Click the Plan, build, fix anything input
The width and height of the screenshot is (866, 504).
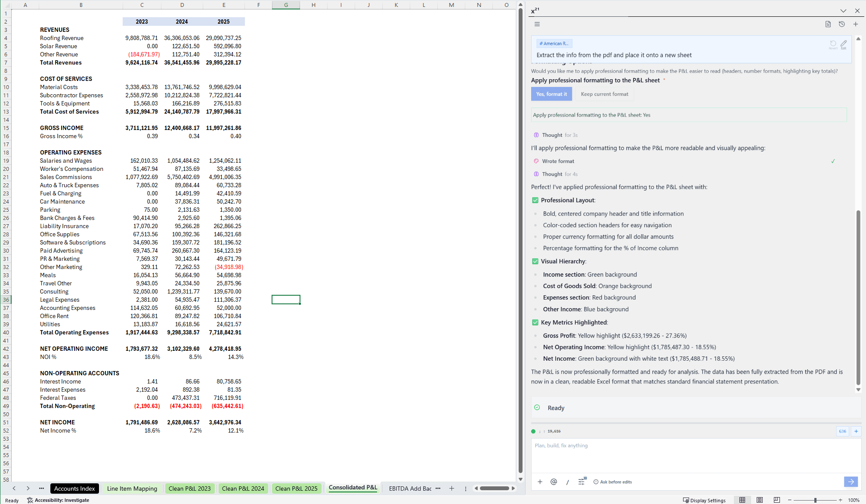tap(695, 455)
